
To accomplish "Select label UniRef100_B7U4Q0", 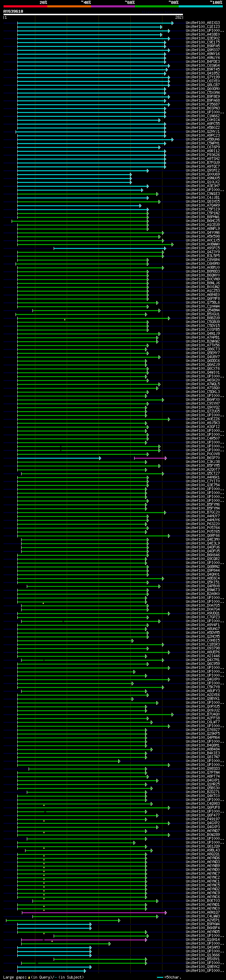I will click(203, 714).
